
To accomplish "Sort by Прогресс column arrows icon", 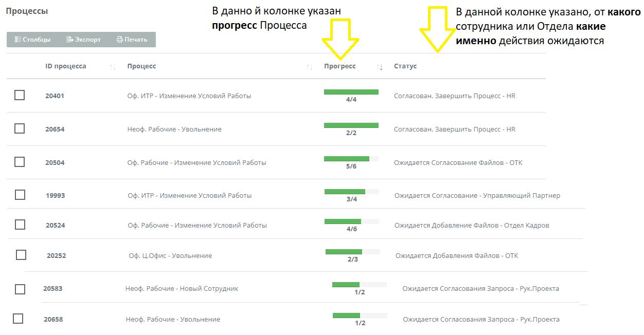I will (x=380, y=67).
